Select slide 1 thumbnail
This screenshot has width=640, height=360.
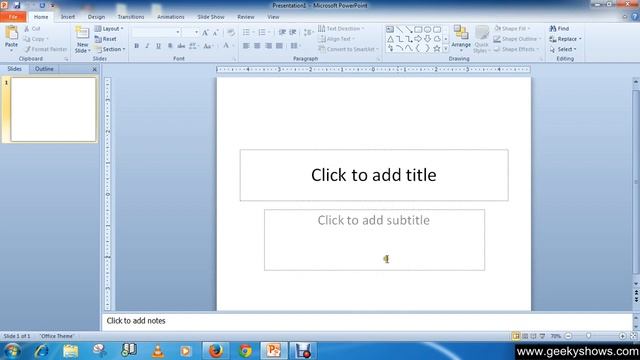pyautogui.click(x=53, y=109)
